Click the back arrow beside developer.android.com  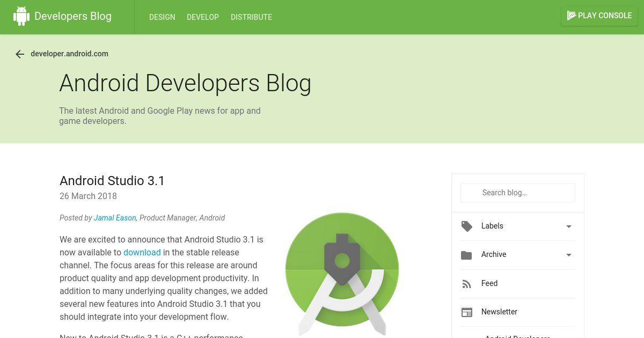point(20,54)
